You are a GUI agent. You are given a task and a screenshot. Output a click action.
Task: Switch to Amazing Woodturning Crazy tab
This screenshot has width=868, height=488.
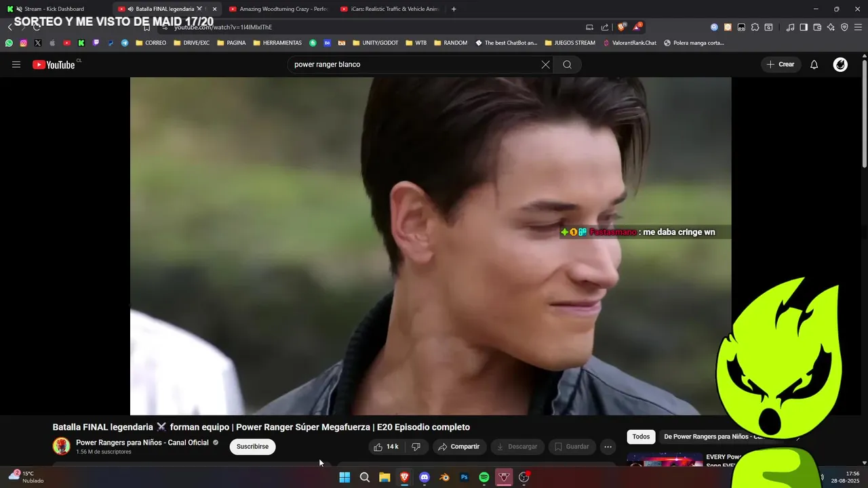point(278,9)
